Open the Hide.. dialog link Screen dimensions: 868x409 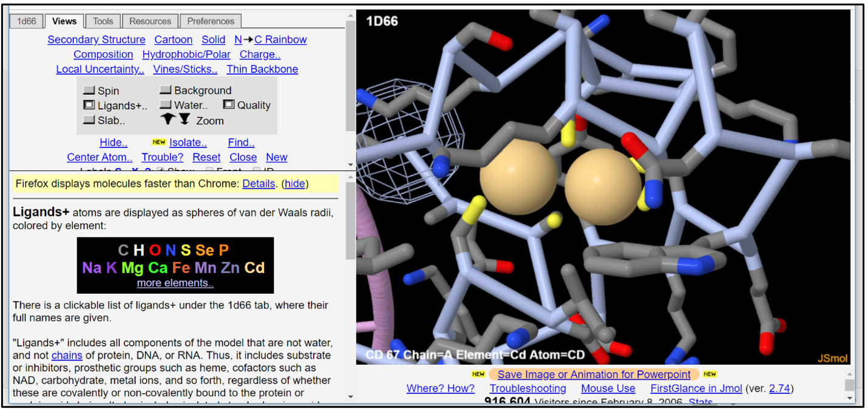(x=114, y=143)
